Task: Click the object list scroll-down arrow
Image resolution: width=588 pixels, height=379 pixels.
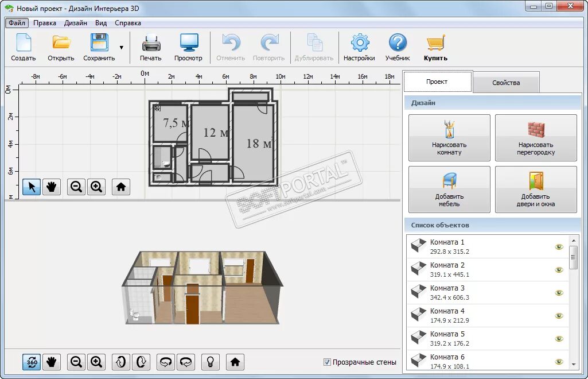Action: point(574,365)
